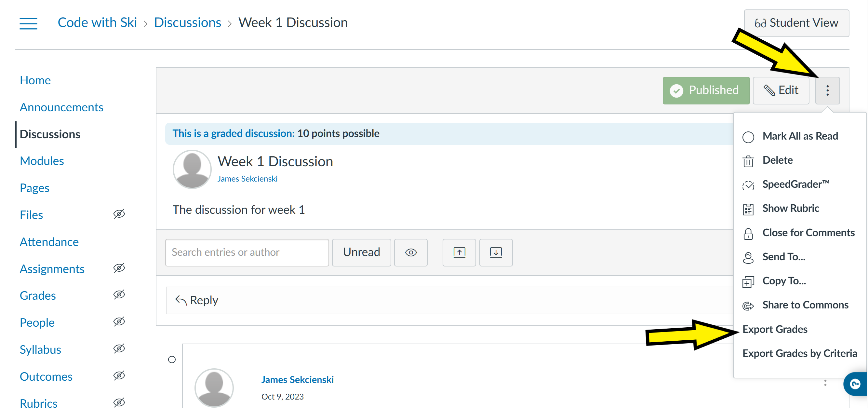The image size is (868, 408).
Task: Open the entry options kebab on the reply
Action: pos(825,383)
